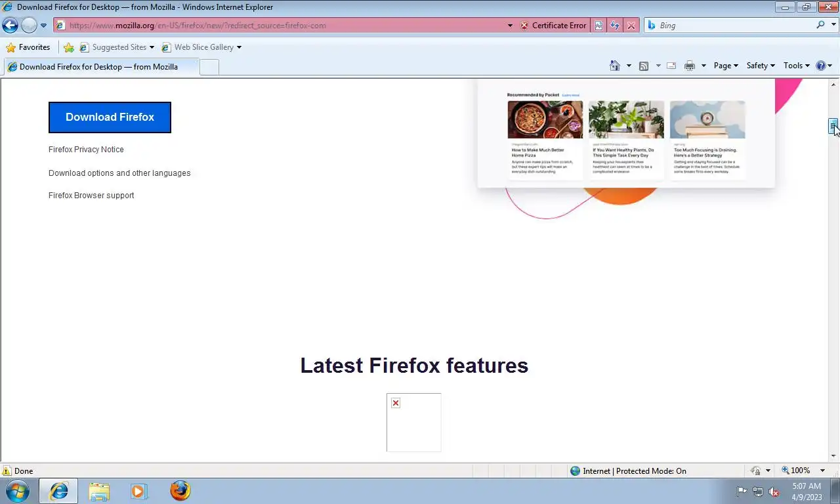This screenshot has height=504, width=840.
Task: Click the 100% zoom level button
Action: (x=796, y=471)
